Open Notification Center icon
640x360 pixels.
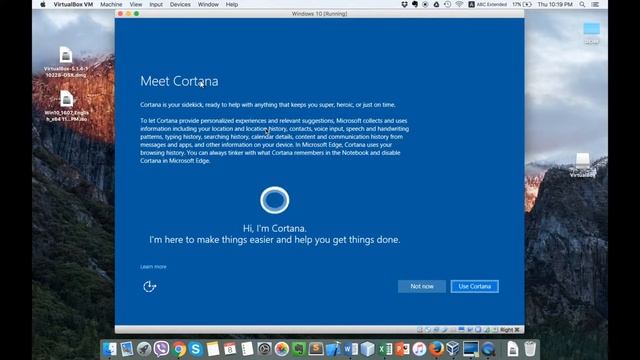coord(596,4)
